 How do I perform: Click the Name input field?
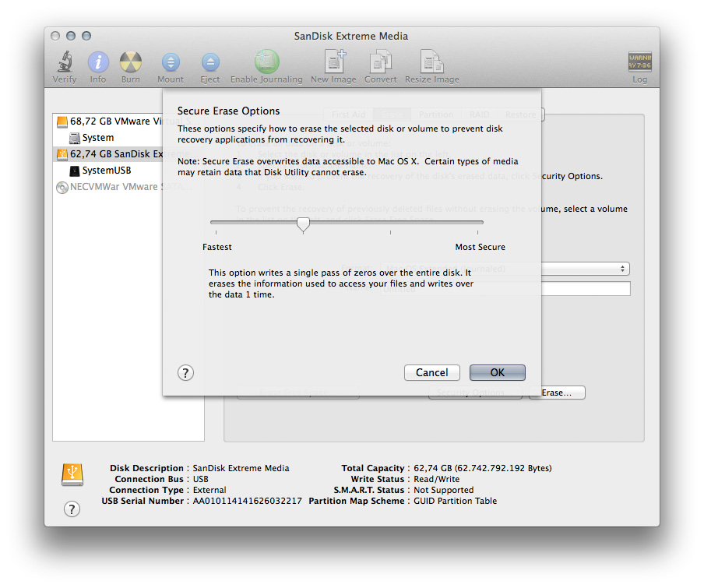click(505, 289)
